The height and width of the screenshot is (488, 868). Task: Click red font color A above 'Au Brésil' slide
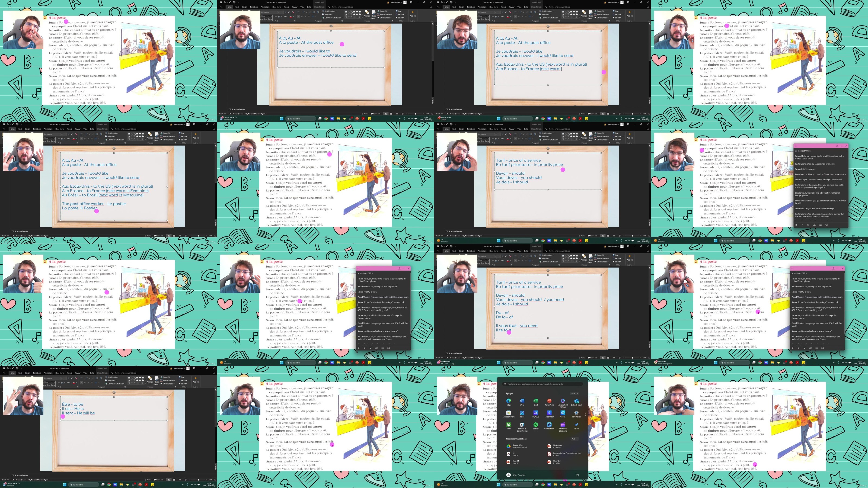click(74, 139)
